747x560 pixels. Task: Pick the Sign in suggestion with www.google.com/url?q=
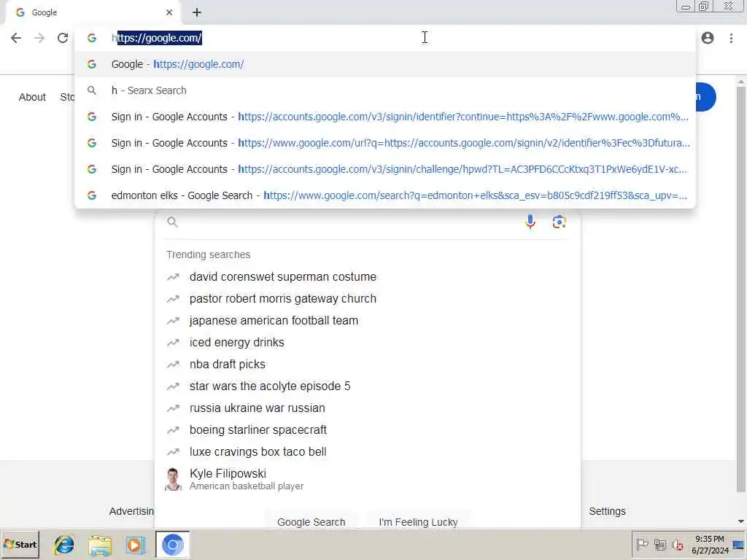click(385, 143)
